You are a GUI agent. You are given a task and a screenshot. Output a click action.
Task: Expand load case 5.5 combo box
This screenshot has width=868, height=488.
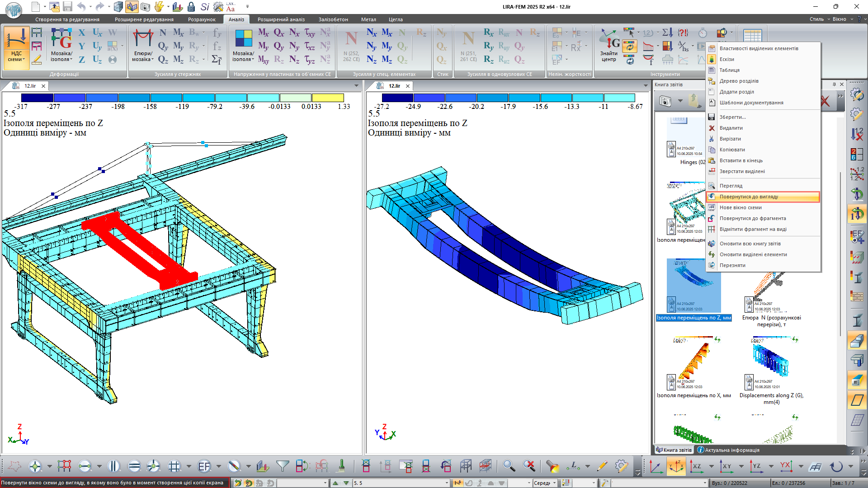pos(447,483)
